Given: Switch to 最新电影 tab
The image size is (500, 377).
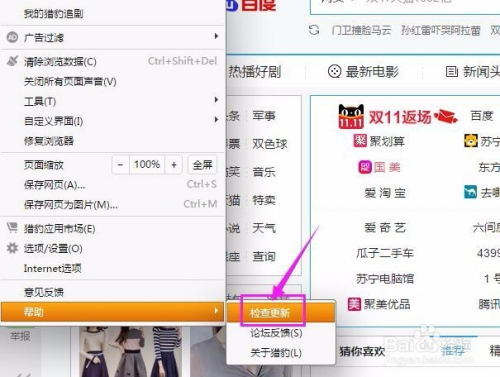Looking at the screenshot, I should pos(364,71).
